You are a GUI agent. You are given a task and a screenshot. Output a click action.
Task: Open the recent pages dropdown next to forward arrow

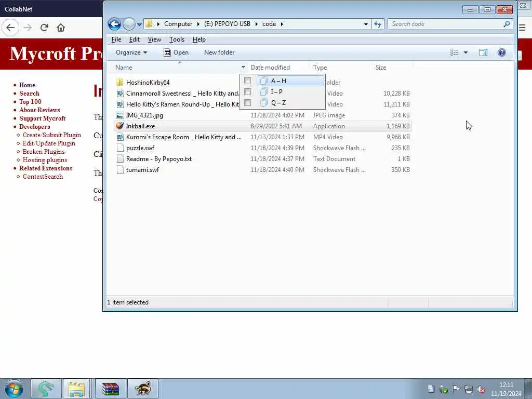coord(139,24)
